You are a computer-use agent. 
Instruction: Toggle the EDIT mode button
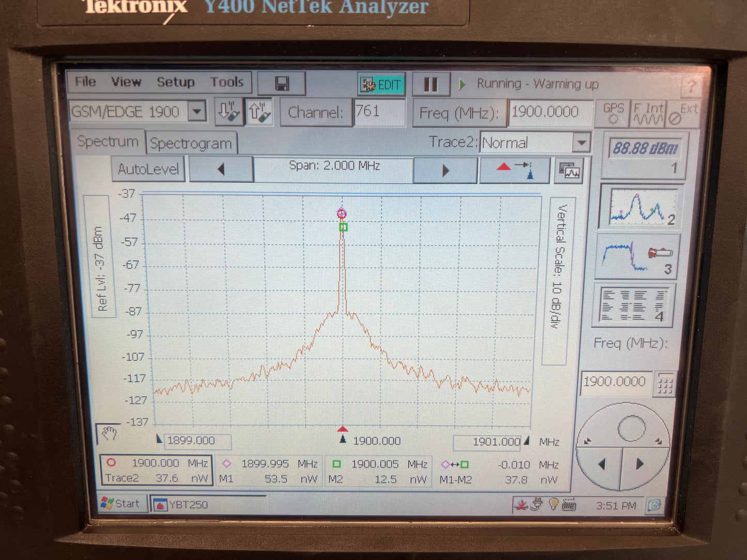pyautogui.click(x=382, y=84)
